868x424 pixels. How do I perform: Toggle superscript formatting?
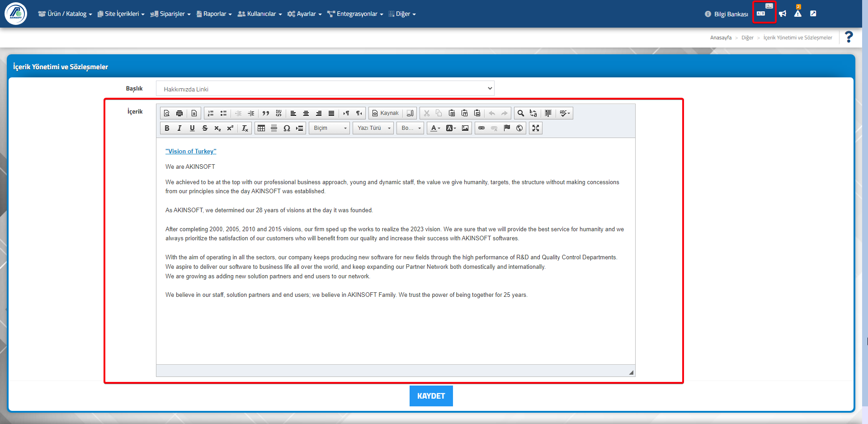coord(230,128)
